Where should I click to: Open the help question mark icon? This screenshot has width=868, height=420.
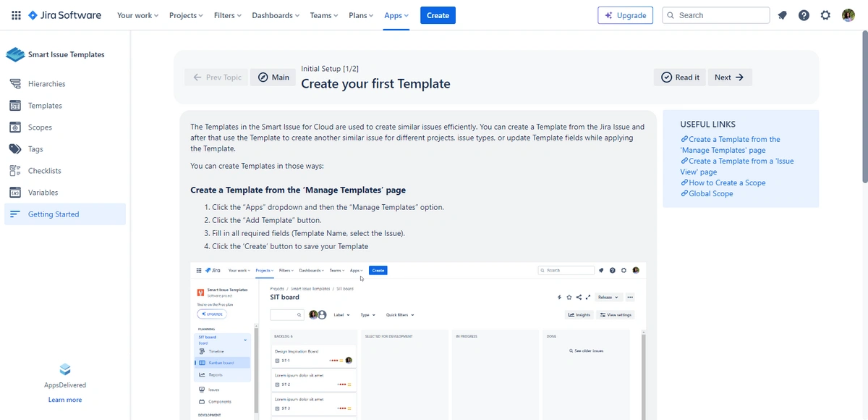coord(804,15)
